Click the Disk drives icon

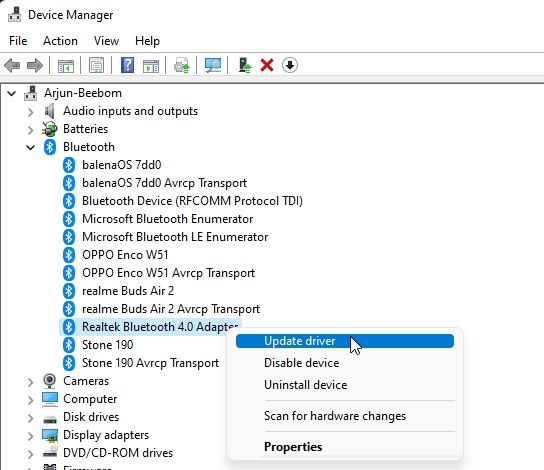50,419
